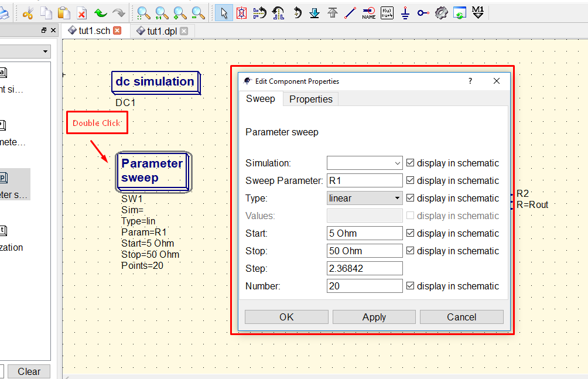Click the View Data Display/Schematic icon
The image size is (588, 379).
459,13
